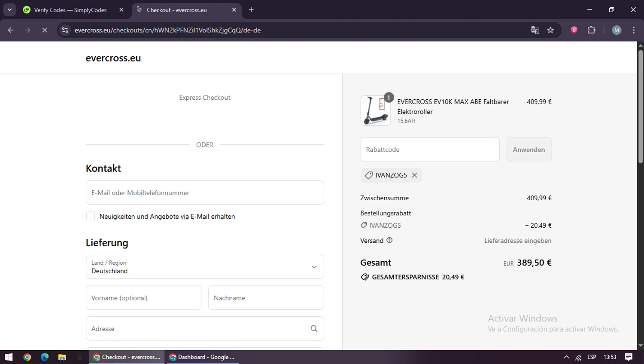Open the Chrome profile avatar M

click(617, 30)
